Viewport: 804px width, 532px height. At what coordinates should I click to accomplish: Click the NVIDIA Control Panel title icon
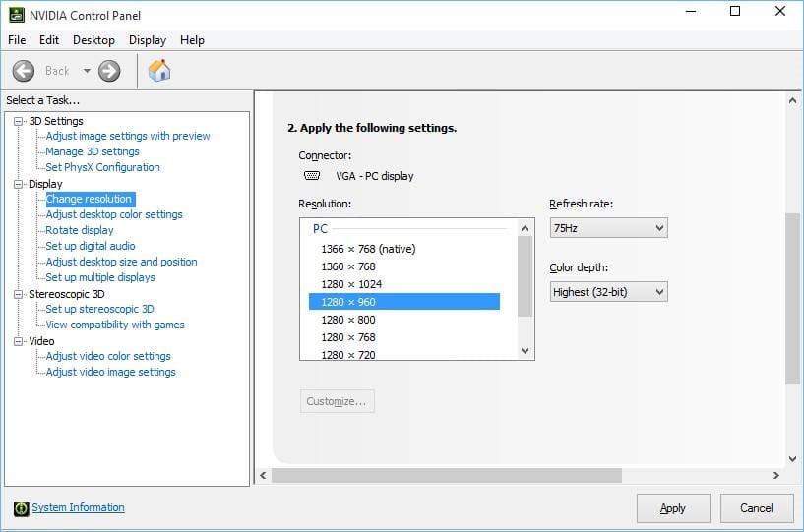[x=17, y=15]
